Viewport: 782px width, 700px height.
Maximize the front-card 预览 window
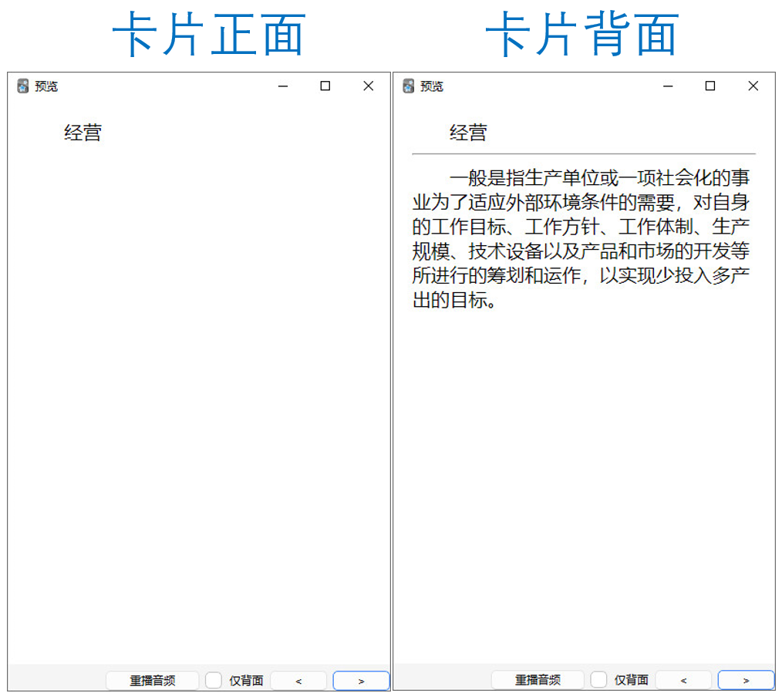(x=325, y=86)
